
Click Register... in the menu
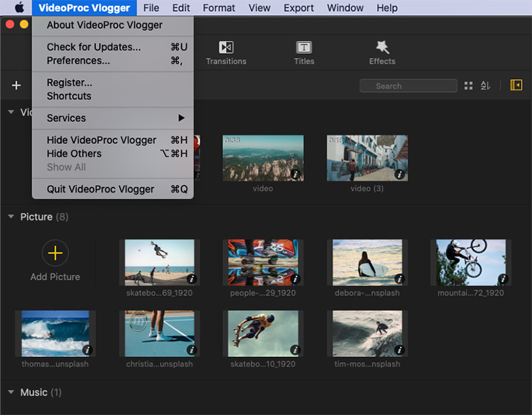coord(70,82)
